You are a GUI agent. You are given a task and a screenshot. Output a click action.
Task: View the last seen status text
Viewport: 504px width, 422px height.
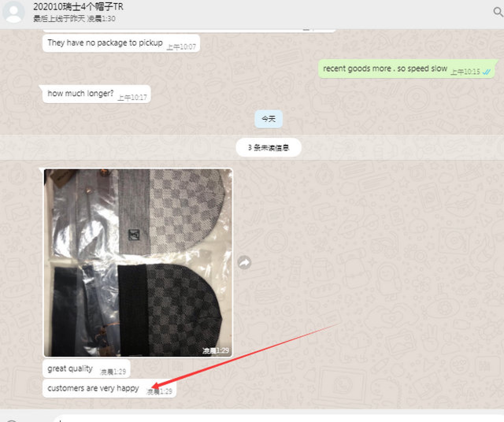[74, 19]
